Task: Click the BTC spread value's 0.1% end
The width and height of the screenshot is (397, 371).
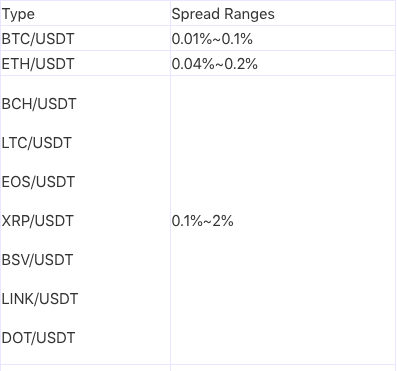Action: 237,39
